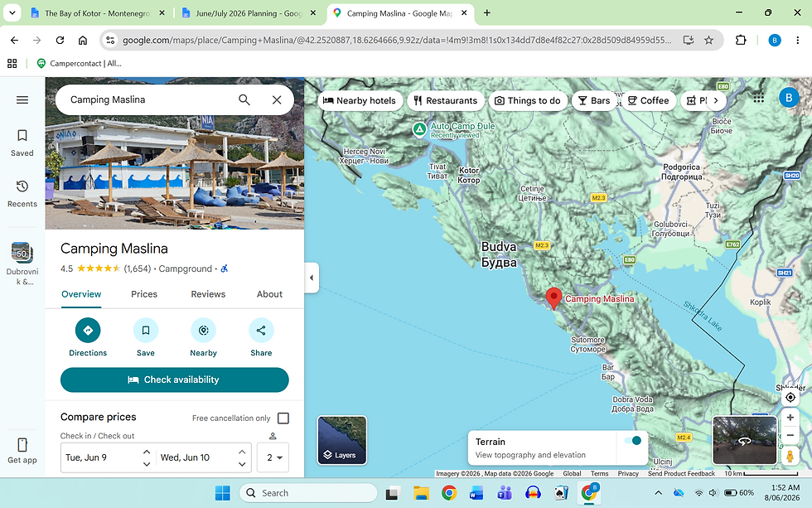Open the Layers map type panel
The width and height of the screenshot is (812, 508).
341,440
